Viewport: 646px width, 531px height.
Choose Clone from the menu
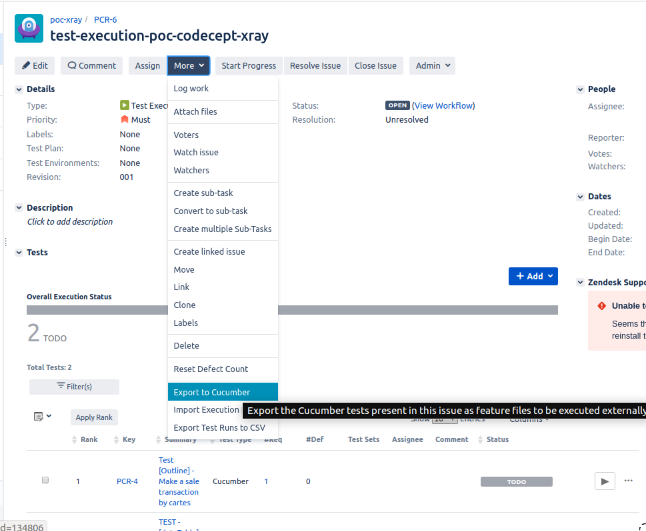pyautogui.click(x=223, y=305)
